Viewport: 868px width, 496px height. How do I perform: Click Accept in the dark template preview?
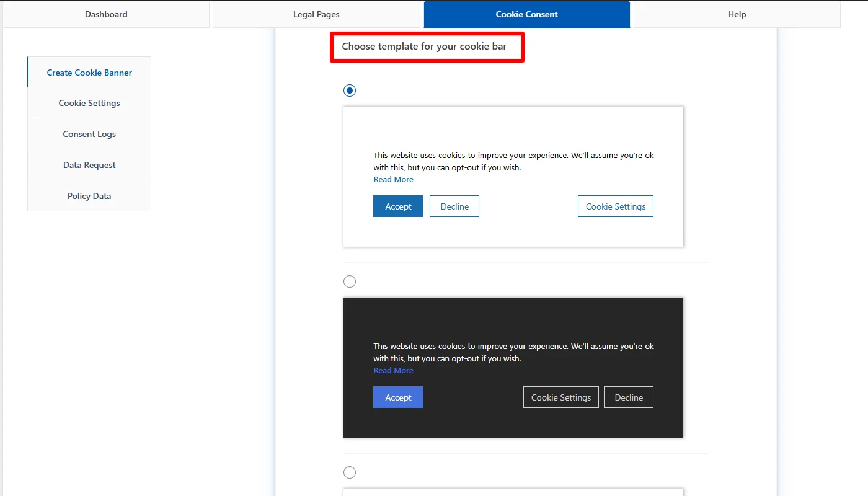click(x=398, y=397)
